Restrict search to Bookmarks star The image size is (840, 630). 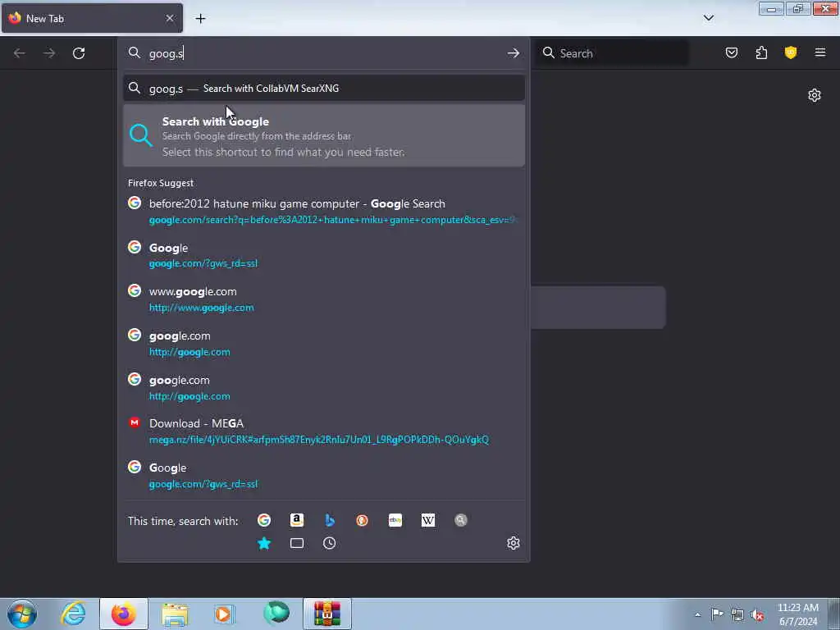pyautogui.click(x=264, y=543)
